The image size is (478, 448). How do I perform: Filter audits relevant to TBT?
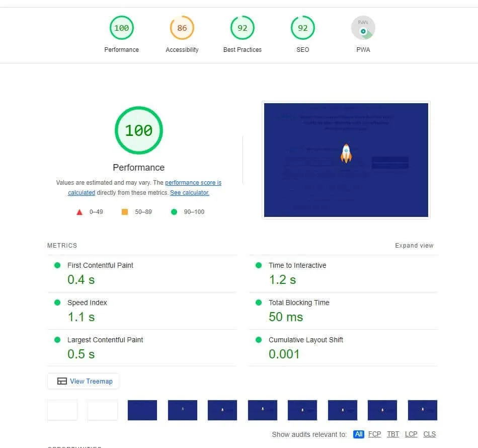[393, 434]
